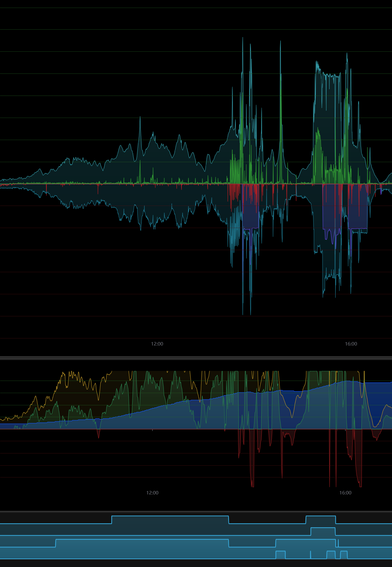Select the 16:00 label under the middle chart
392x567 pixels.
[x=345, y=493]
